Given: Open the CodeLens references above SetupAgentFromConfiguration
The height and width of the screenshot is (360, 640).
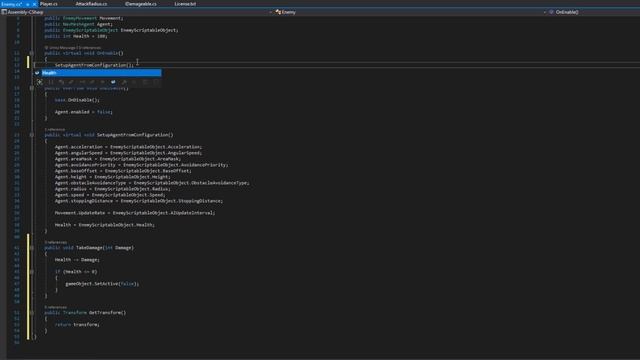Looking at the screenshot, I should click(55, 129).
